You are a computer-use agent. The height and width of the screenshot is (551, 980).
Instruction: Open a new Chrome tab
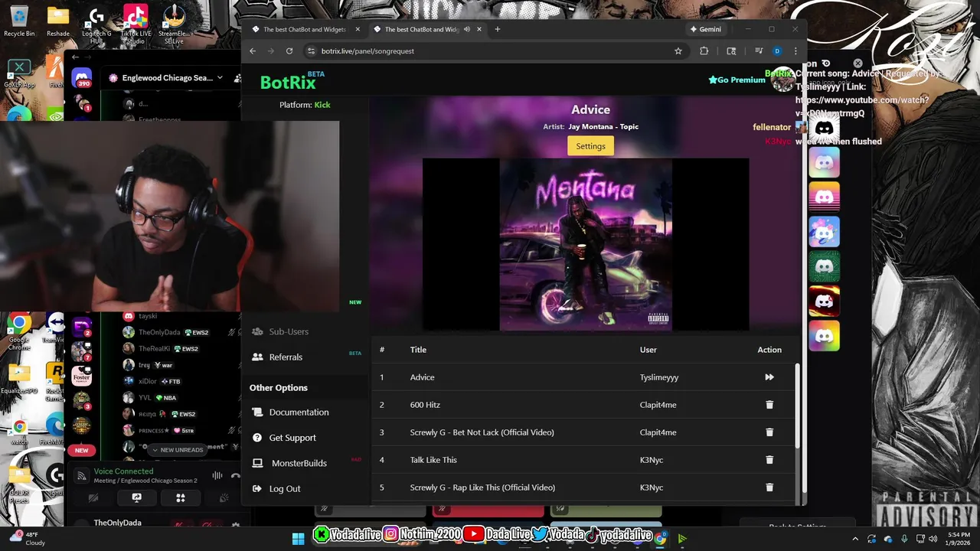coord(498,29)
